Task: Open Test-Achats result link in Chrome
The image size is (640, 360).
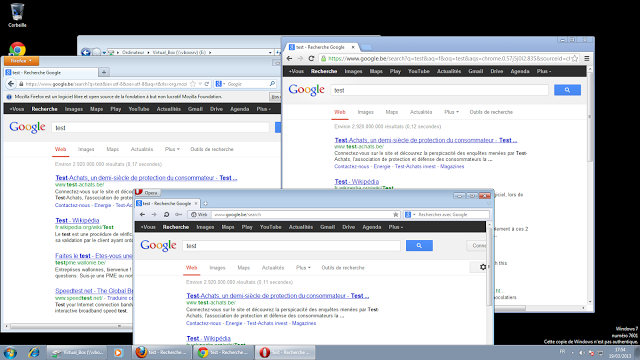Action: [426, 140]
